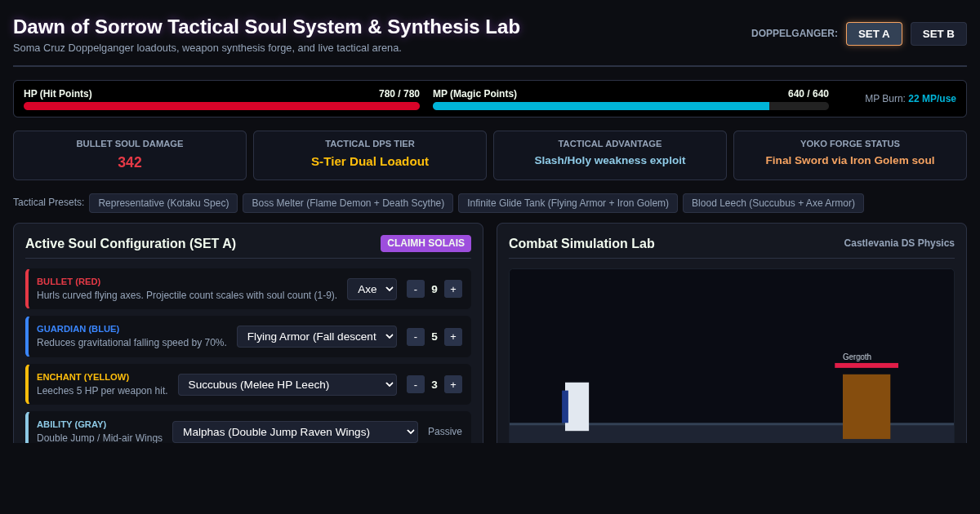The image size is (980, 514).
Task: Decrease Guardian soul count
Action: [416, 337]
